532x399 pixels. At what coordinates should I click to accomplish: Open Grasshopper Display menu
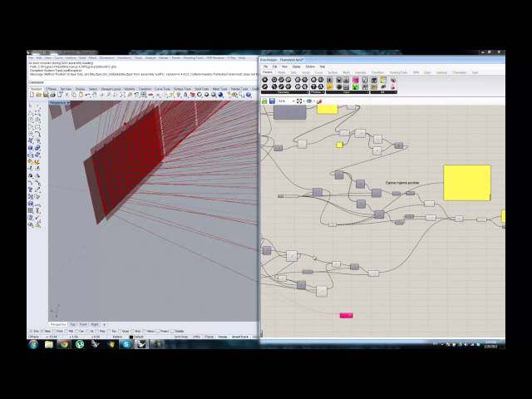[296, 66]
